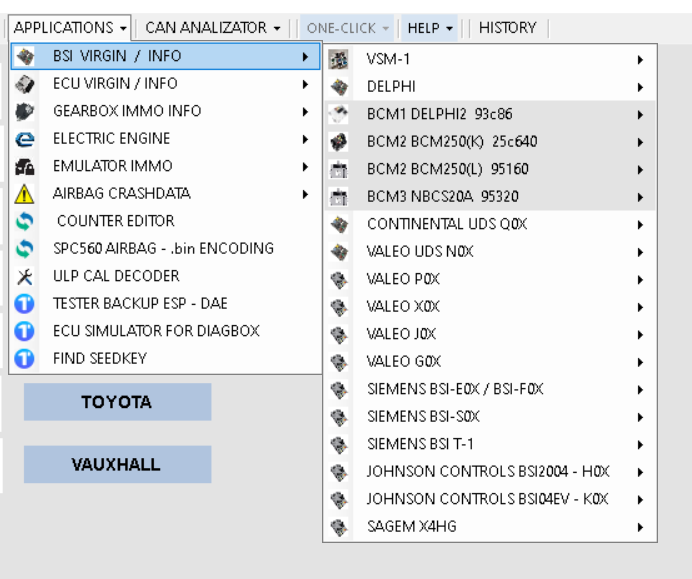
Task: Expand the VSM-1 submenu arrow
Action: [x=640, y=60]
